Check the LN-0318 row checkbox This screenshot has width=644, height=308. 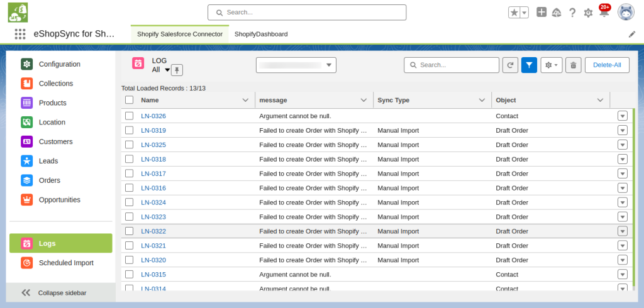130,159
